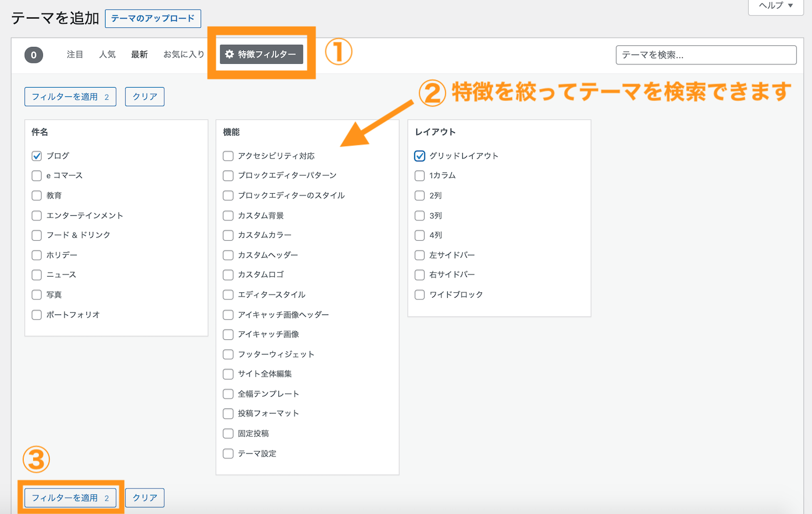Open the Feature Filter (特徴フィルター) gear button
812x514 pixels.
(x=262, y=54)
